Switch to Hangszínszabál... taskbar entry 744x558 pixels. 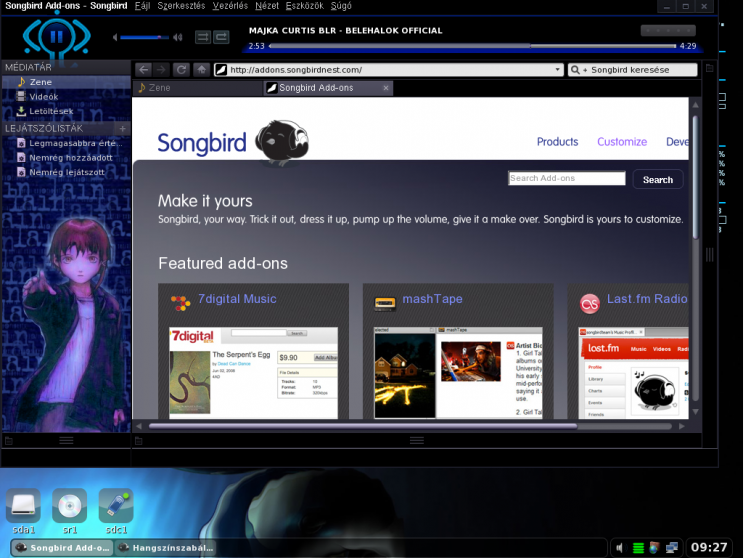166,548
